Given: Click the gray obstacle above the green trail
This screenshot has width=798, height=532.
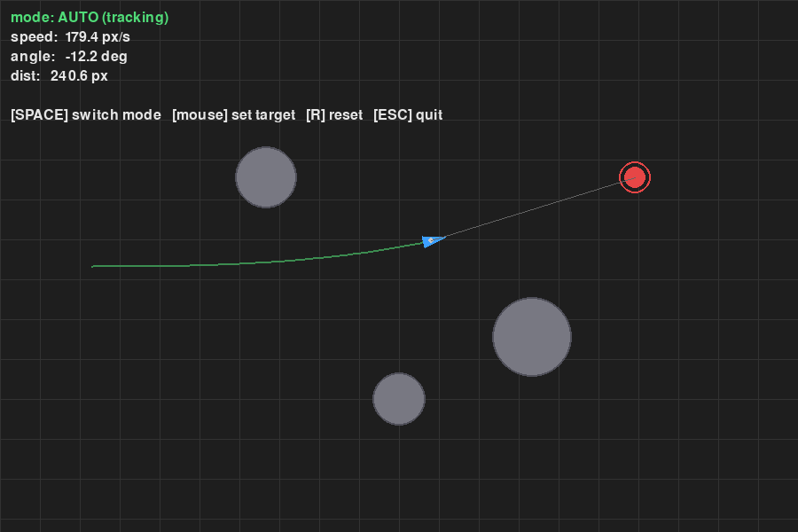Looking at the screenshot, I should [266, 177].
